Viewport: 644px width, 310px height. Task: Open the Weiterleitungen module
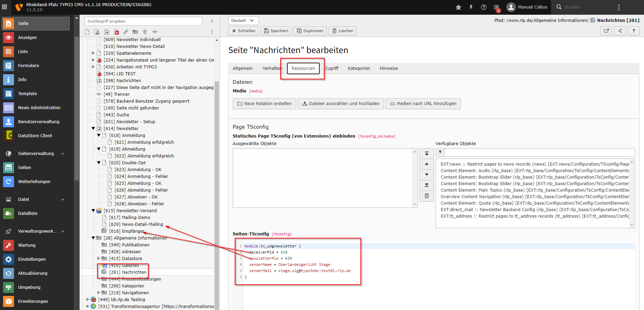click(36, 182)
